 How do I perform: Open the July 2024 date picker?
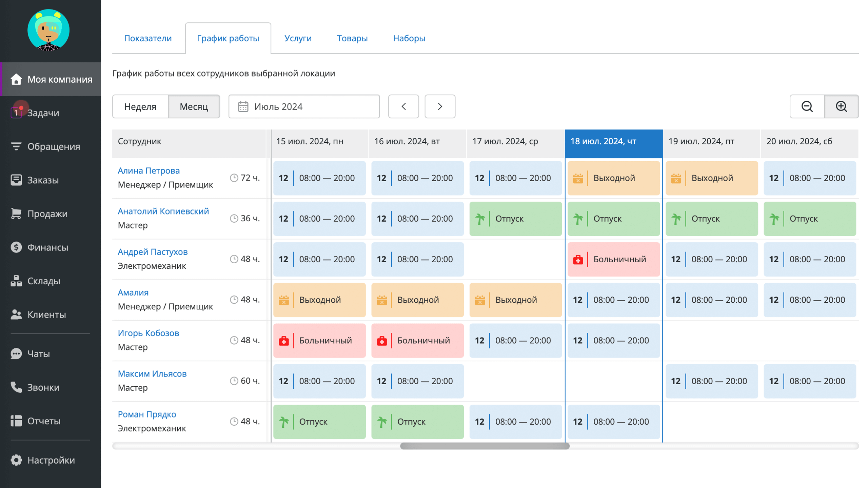click(304, 106)
